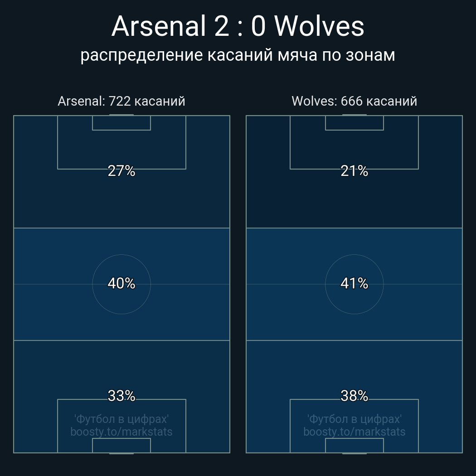Click Wolves' 38% defensive zone label
This screenshot has height=476, width=476.
pyautogui.click(x=354, y=396)
